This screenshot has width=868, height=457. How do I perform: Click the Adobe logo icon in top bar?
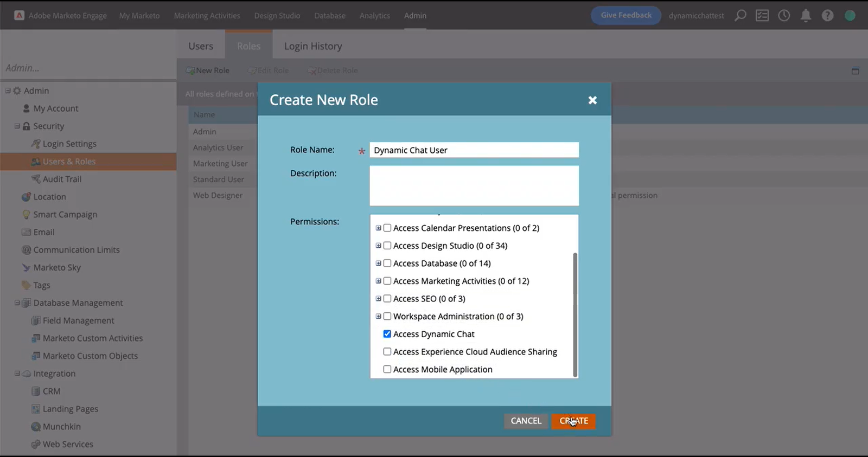coord(19,15)
